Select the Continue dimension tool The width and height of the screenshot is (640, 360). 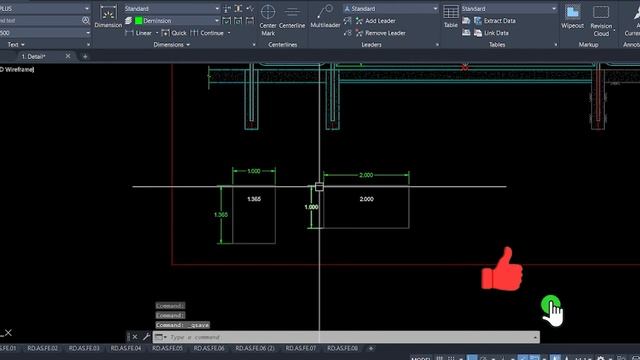pos(207,33)
